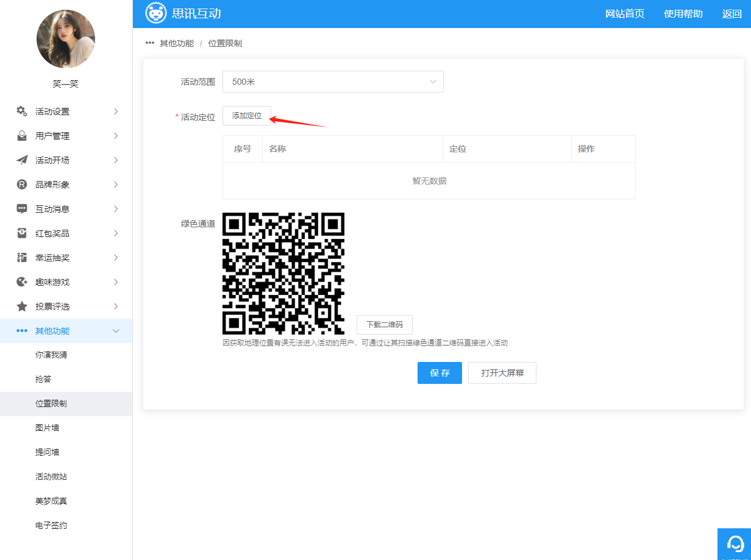
Task: Click the username 笑一笑
Action: (65, 84)
